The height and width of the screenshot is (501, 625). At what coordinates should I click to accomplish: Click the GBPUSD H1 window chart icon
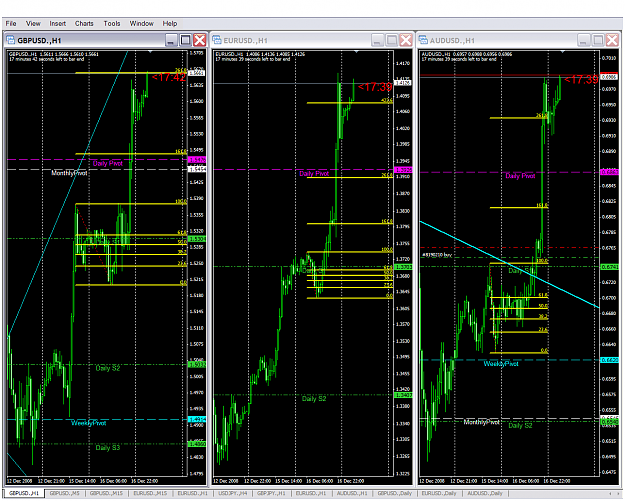pos(10,40)
